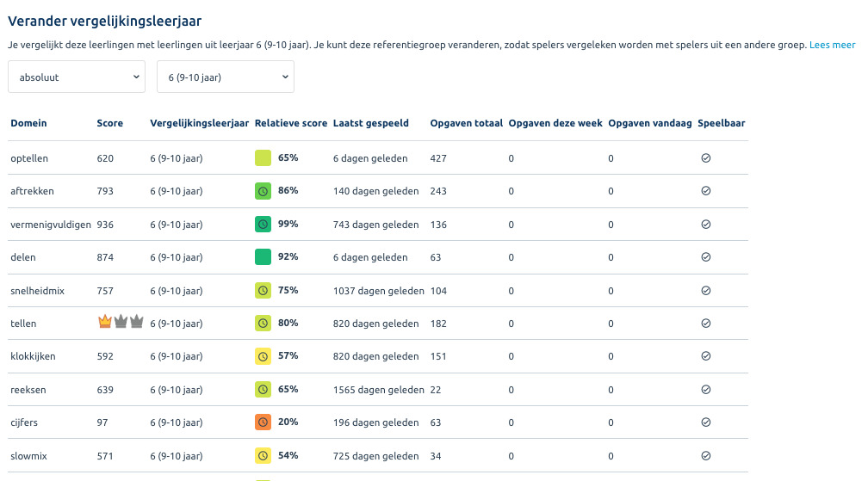
Task: Click the Domein column header
Action: pos(28,123)
